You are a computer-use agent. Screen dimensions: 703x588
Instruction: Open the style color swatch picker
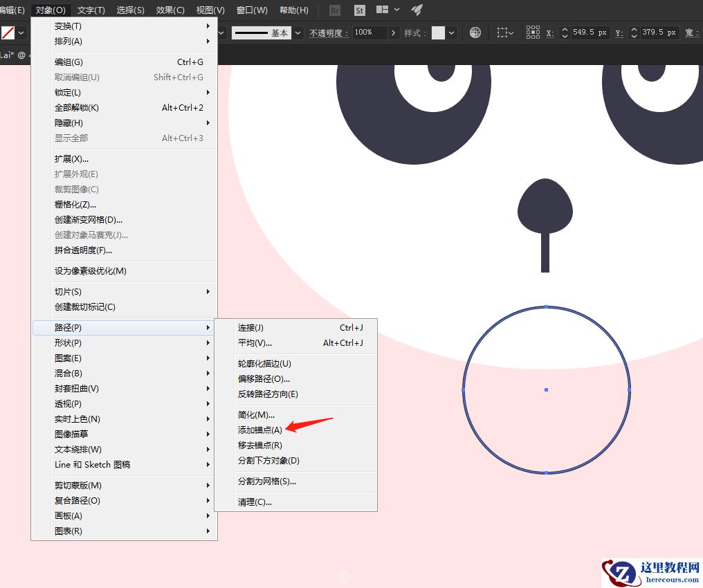pos(438,33)
